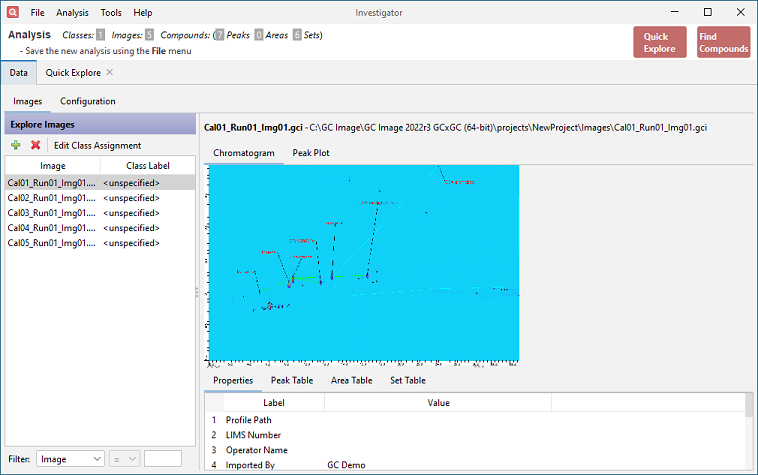Open the Area Table tab
Viewport: 758px width, 475px height.
pos(351,380)
